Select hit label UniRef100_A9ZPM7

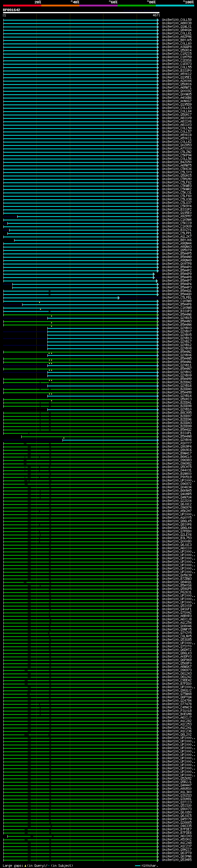coord(177,216)
